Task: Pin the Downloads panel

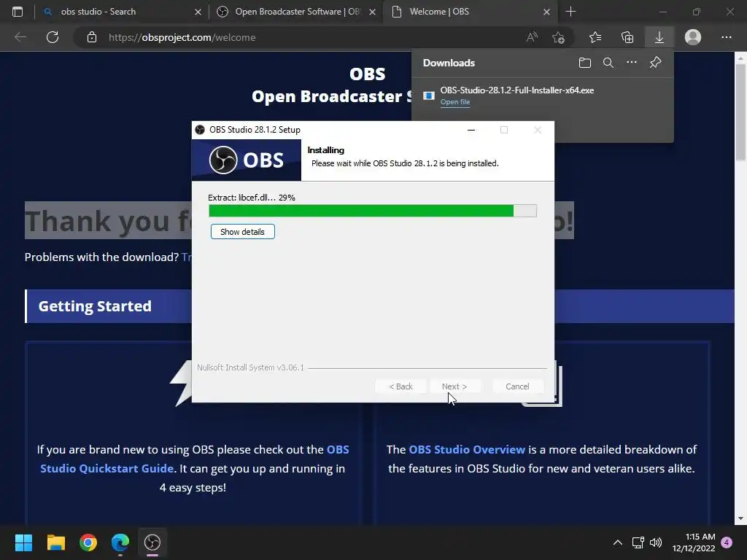Action: (656, 63)
